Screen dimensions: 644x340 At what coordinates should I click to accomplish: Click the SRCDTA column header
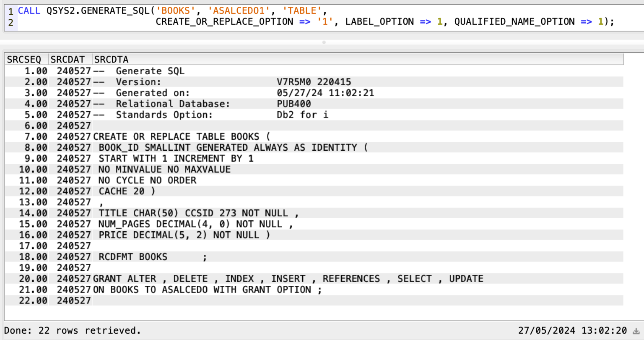pos(111,60)
